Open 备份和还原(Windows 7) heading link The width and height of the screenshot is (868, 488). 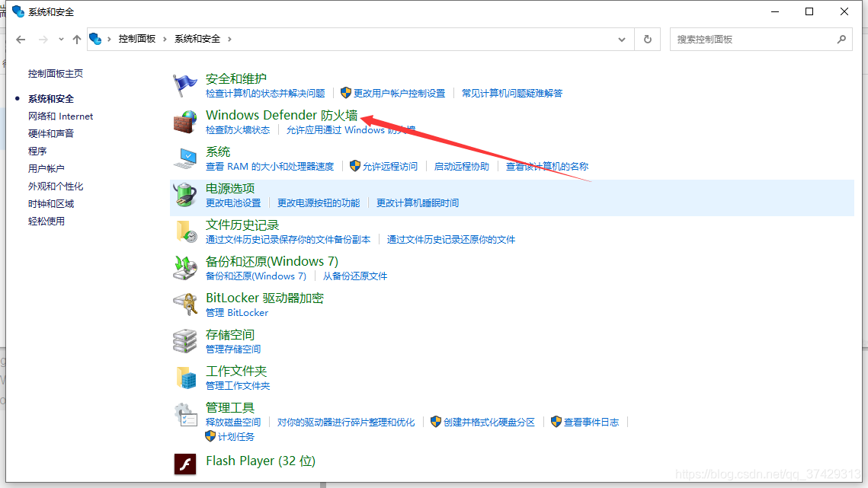tap(272, 261)
